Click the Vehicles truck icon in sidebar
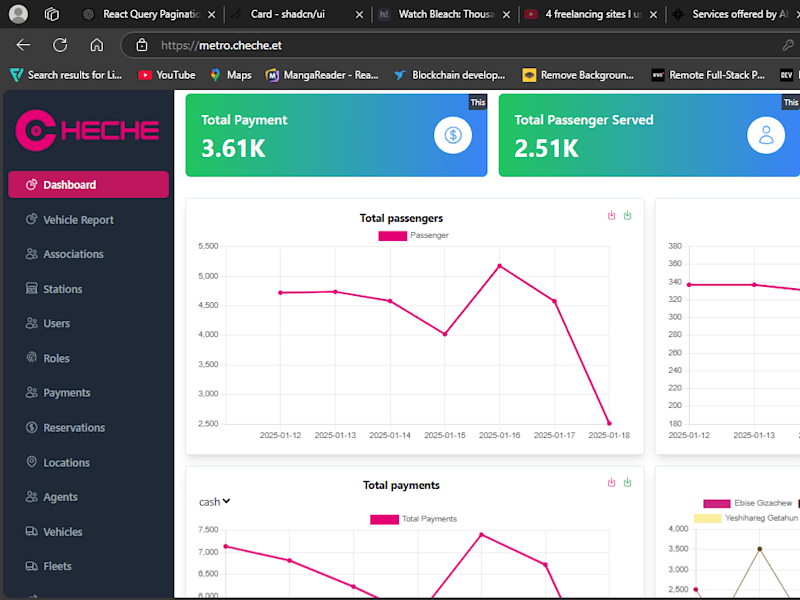This screenshot has height=600, width=800. click(x=32, y=531)
